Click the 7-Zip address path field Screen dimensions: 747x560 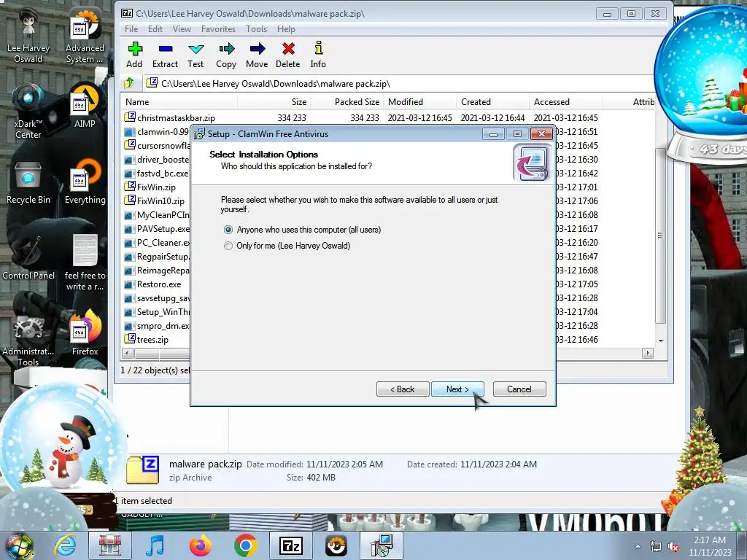click(399, 83)
